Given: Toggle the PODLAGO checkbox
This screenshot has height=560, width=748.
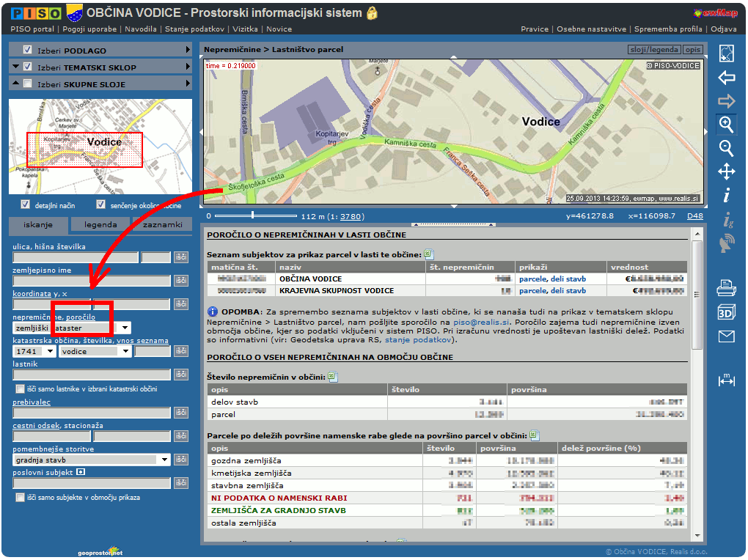Looking at the screenshot, I should click(x=28, y=50).
